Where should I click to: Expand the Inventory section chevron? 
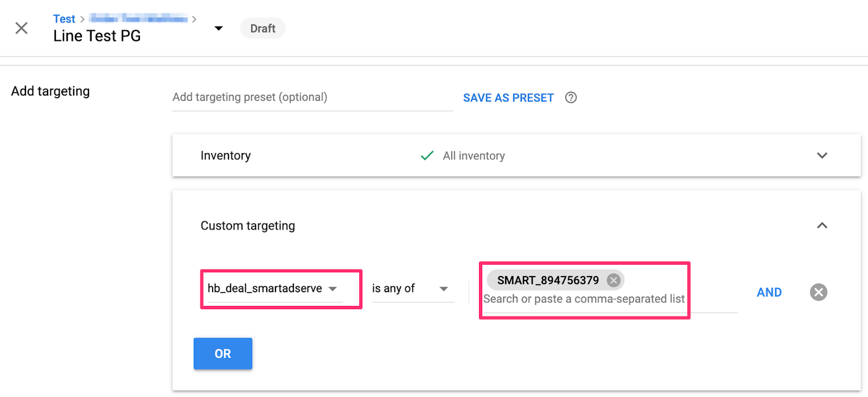(x=822, y=156)
